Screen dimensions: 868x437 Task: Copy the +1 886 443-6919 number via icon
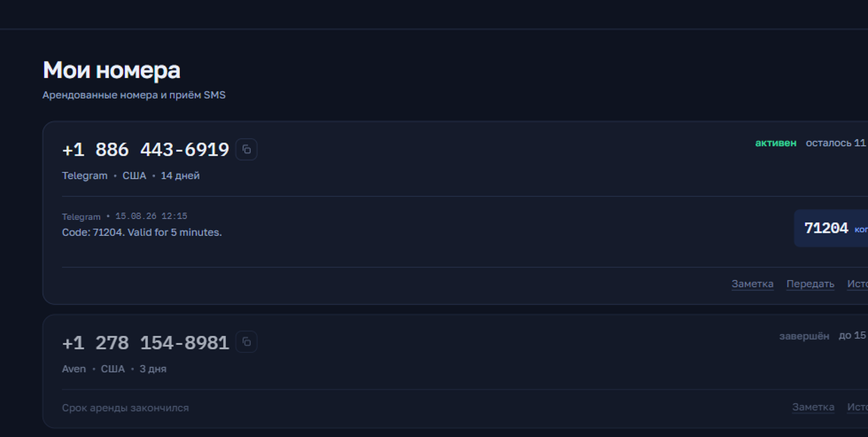point(247,149)
